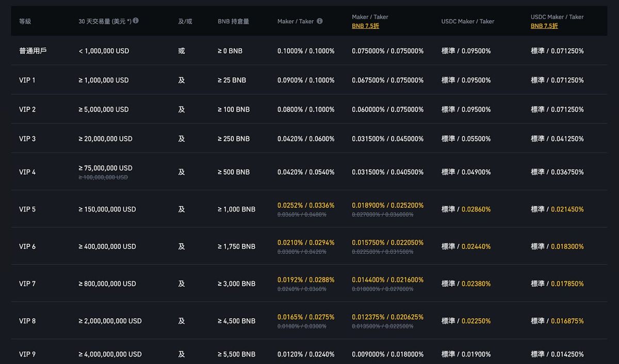Click the BNB 持倉量 column header

233,22
